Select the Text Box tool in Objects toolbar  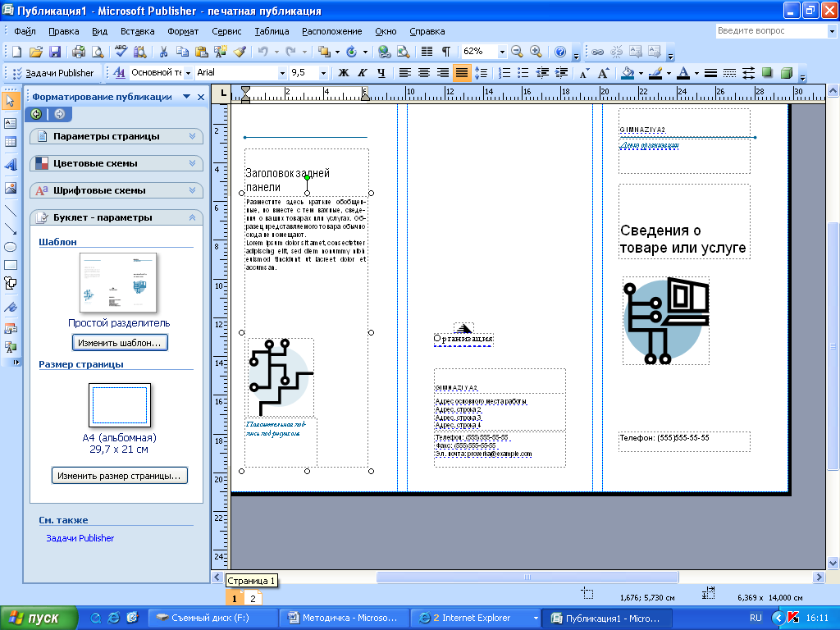coord(10,123)
